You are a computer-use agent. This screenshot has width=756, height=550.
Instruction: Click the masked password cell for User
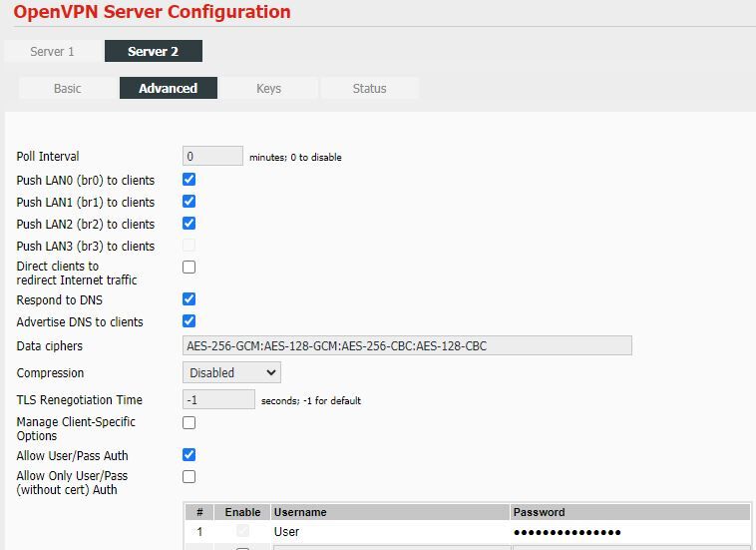click(x=630, y=532)
